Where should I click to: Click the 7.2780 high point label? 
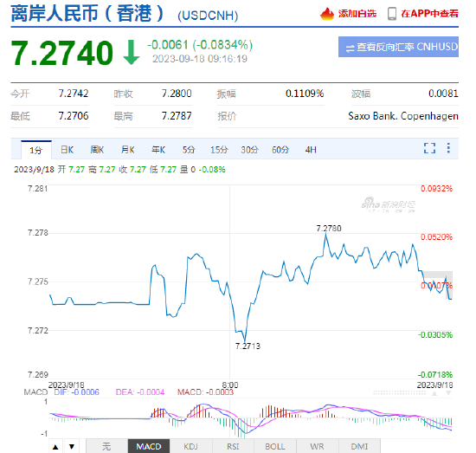[x=329, y=228]
